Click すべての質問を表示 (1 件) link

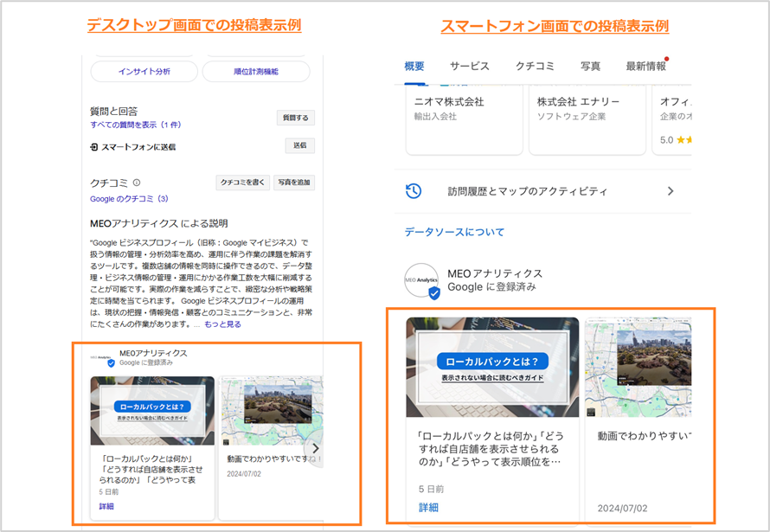pos(136,125)
